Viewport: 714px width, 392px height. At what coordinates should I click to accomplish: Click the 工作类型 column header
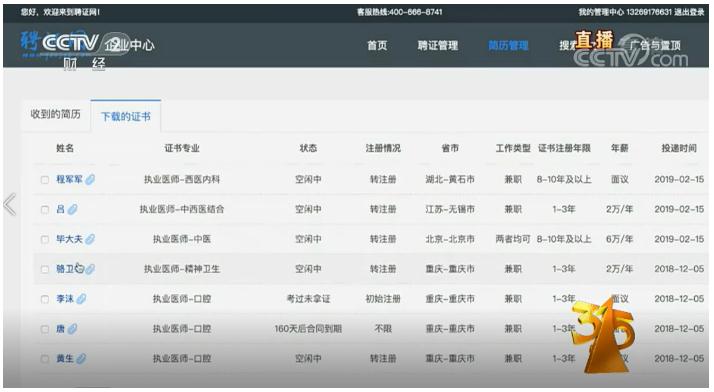point(513,148)
